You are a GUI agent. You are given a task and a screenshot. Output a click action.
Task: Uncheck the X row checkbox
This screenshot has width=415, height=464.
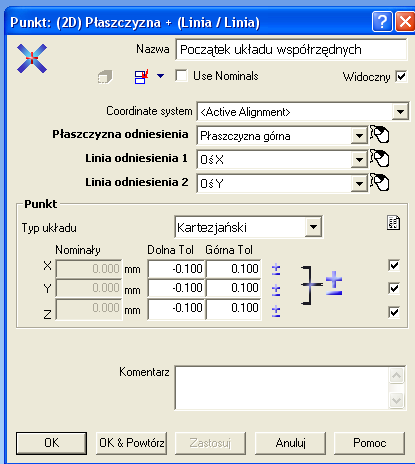394,266
